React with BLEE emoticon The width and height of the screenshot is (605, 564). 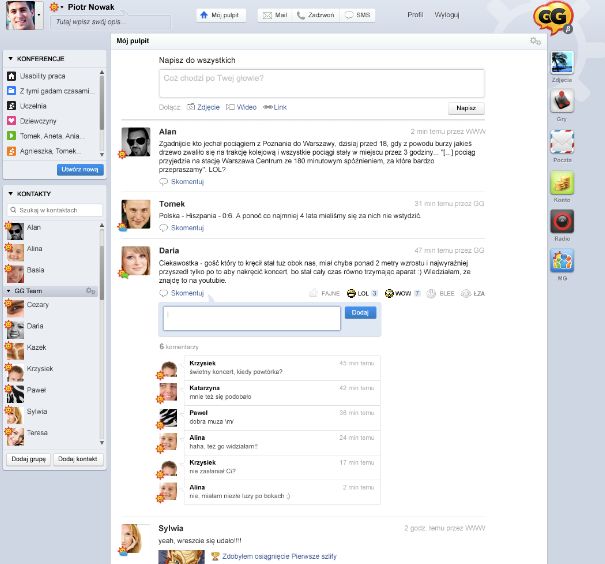(431, 294)
